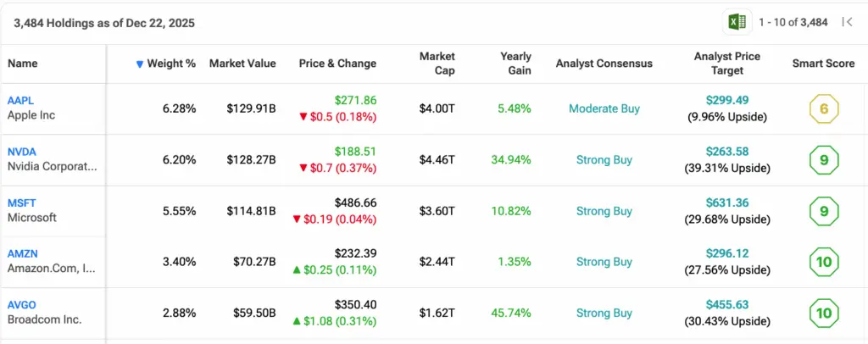The width and height of the screenshot is (868, 344).
Task: Click the Analyst Consensus column header
Action: (604, 64)
